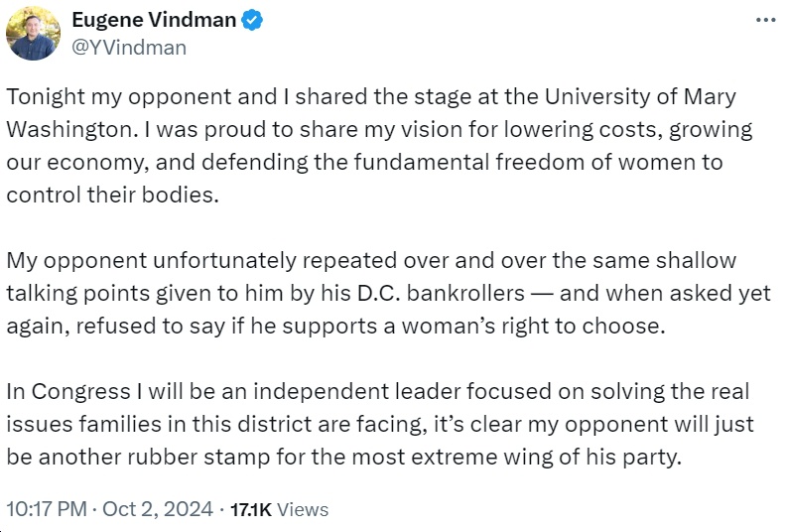This screenshot has height=532, width=786.
Task: Click the first paragraph starting "Tonight my opponent"
Action: (x=377, y=147)
